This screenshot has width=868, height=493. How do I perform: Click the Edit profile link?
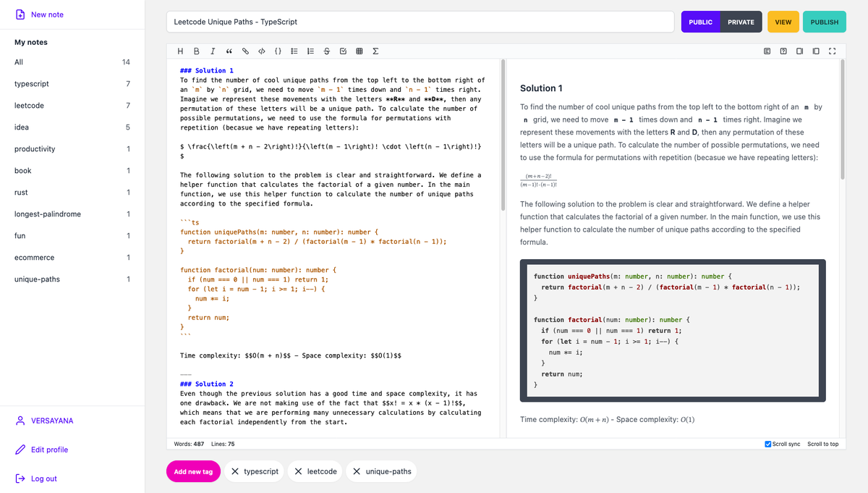[x=49, y=450]
